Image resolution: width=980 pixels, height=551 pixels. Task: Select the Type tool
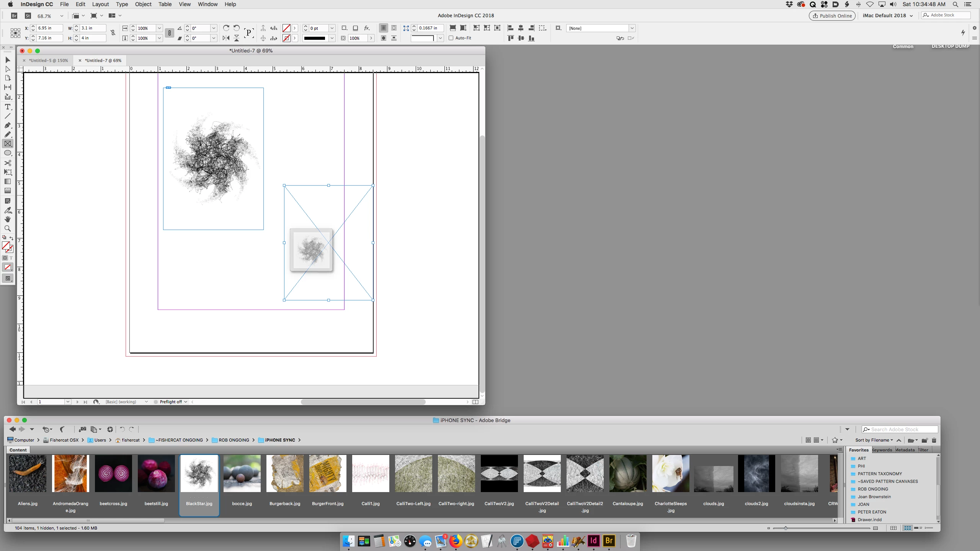pyautogui.click(x=8, y=107)
